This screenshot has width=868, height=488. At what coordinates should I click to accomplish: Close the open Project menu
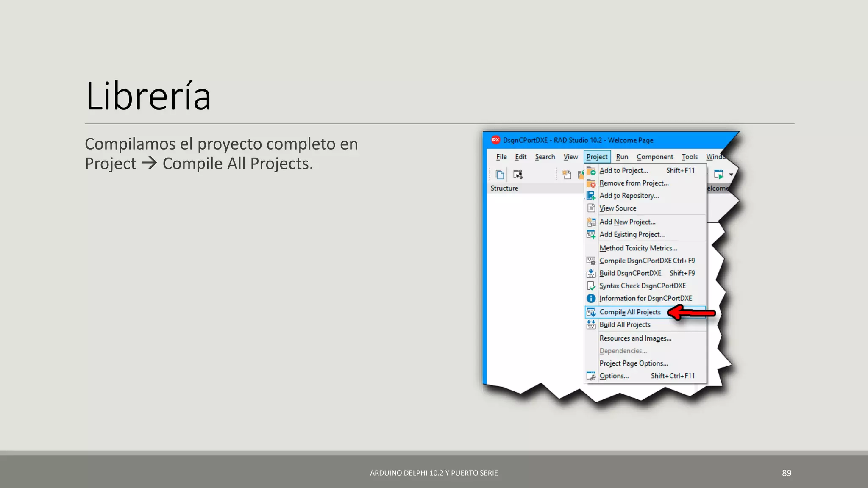point(597,157)
